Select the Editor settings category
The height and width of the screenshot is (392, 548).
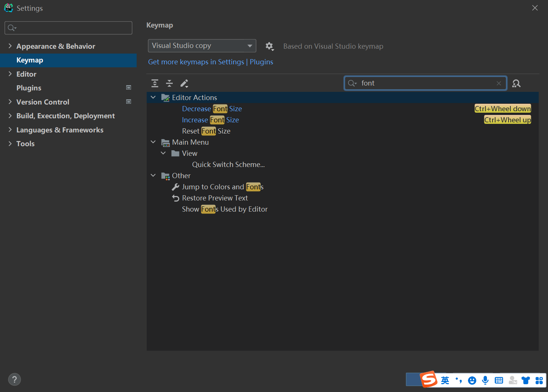click(26, 74)
